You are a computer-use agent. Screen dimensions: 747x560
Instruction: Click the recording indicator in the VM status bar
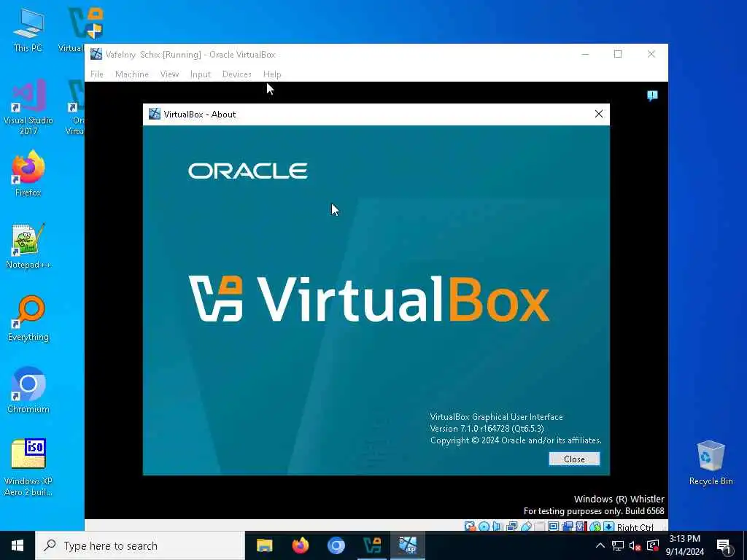click(x=567, y=526)
